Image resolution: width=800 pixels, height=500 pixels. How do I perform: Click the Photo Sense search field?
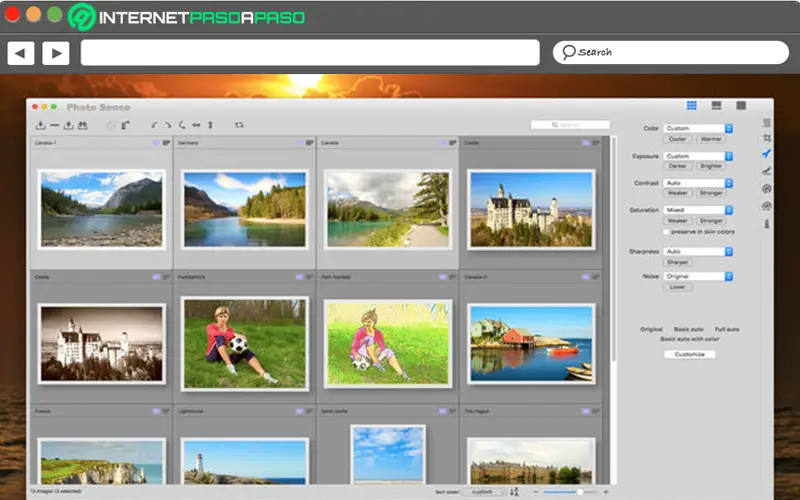570,125
